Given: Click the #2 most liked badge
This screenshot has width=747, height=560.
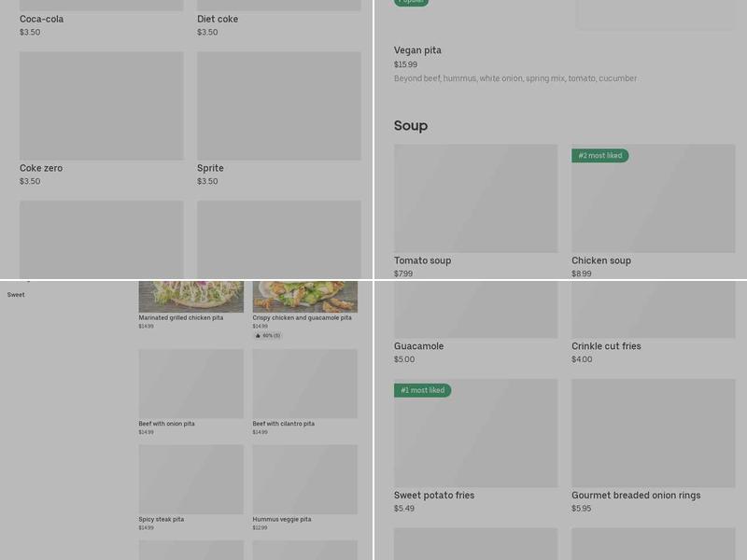Looking at the screenshot, I should [x=599, y=156].
